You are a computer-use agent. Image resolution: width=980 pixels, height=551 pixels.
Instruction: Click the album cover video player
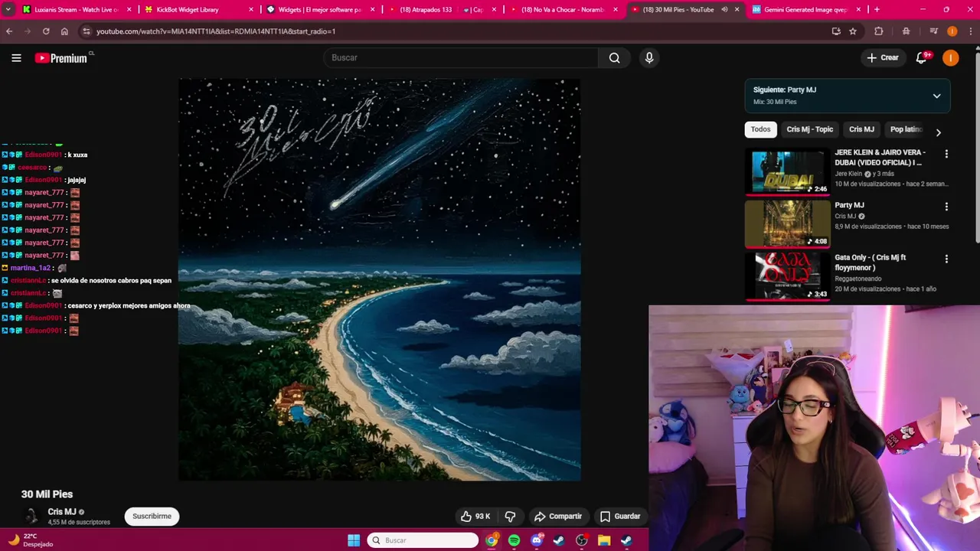pyautogui.click(x=379, y=279)
